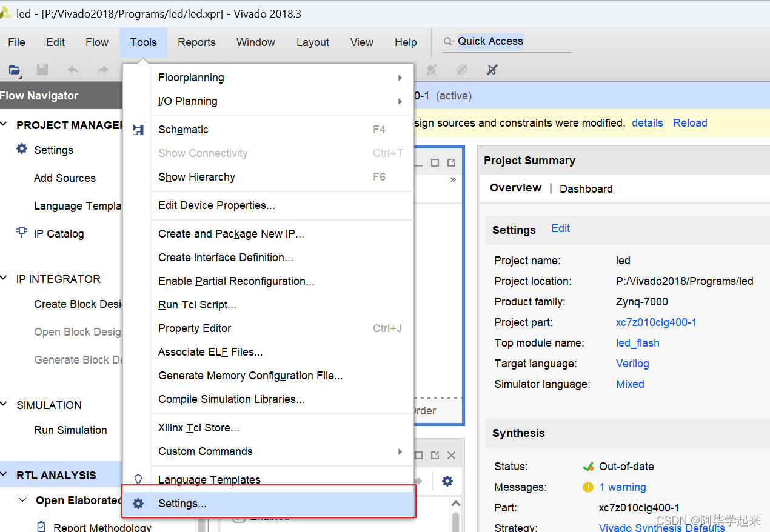Click the Redo arrow in toolbar
The height and width of the screenshot is (532, 770).
point(103,70)
